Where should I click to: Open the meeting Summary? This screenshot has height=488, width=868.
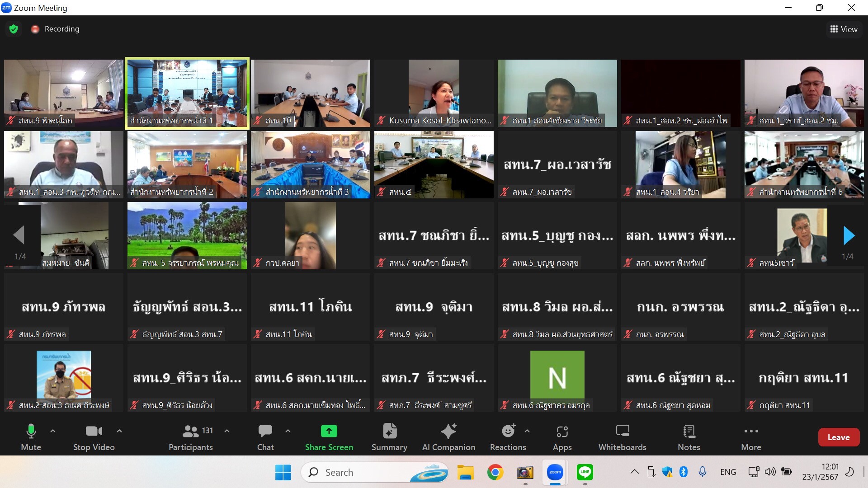tap(389, 437)
